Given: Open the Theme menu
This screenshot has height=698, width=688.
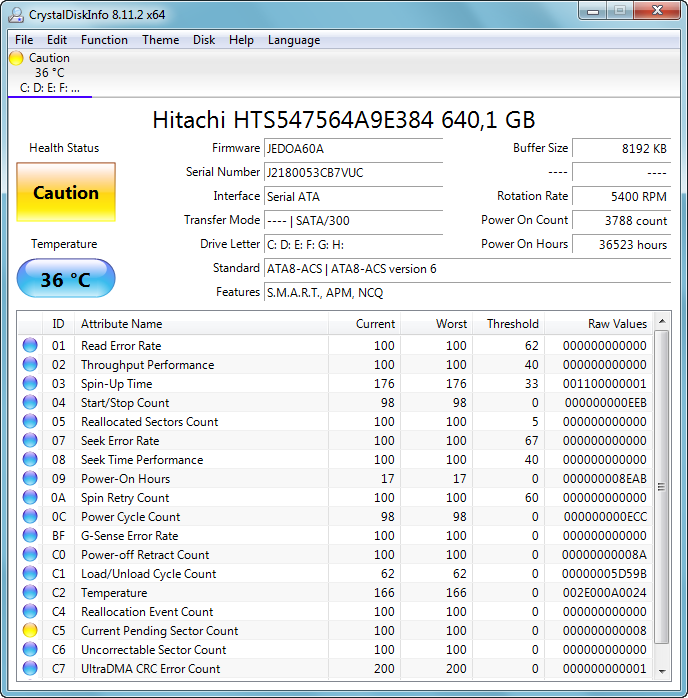Looking at the screenshot, I should [x=160, y=40].
